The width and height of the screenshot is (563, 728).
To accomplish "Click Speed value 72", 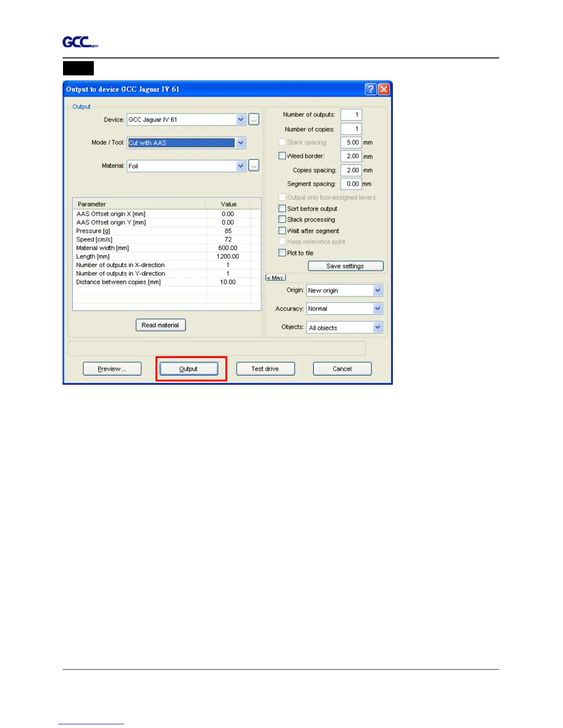I will pyautogui.click(x=228, y=239).
